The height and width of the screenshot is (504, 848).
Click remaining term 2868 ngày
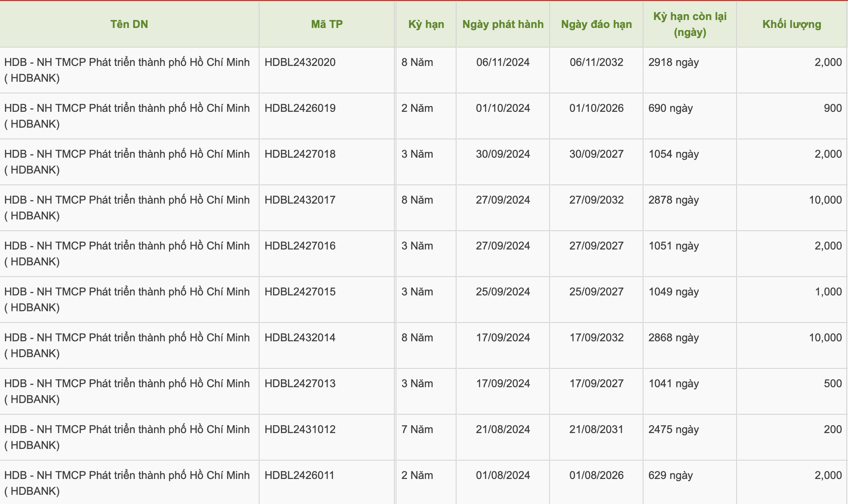click(674, 338)
